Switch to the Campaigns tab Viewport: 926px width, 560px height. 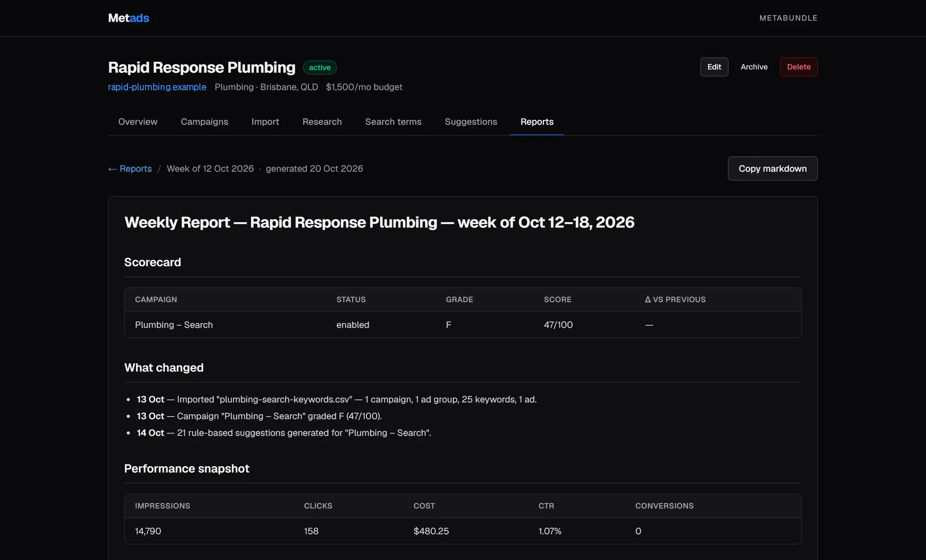(204, 121)
